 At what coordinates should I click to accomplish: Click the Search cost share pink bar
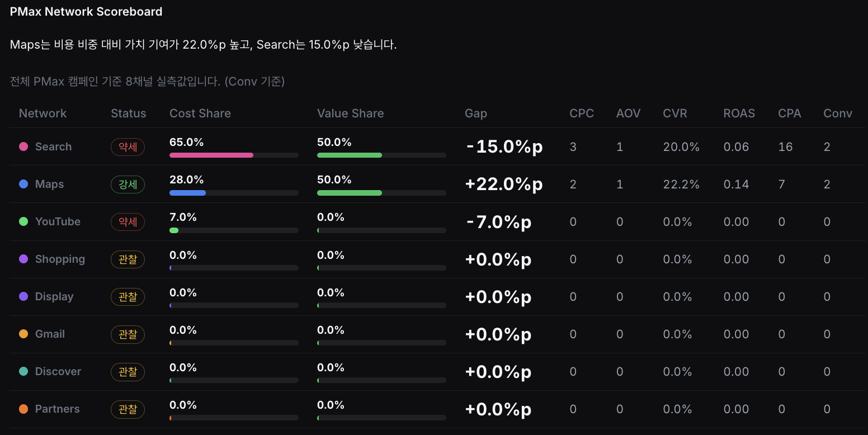click(211, 155)
